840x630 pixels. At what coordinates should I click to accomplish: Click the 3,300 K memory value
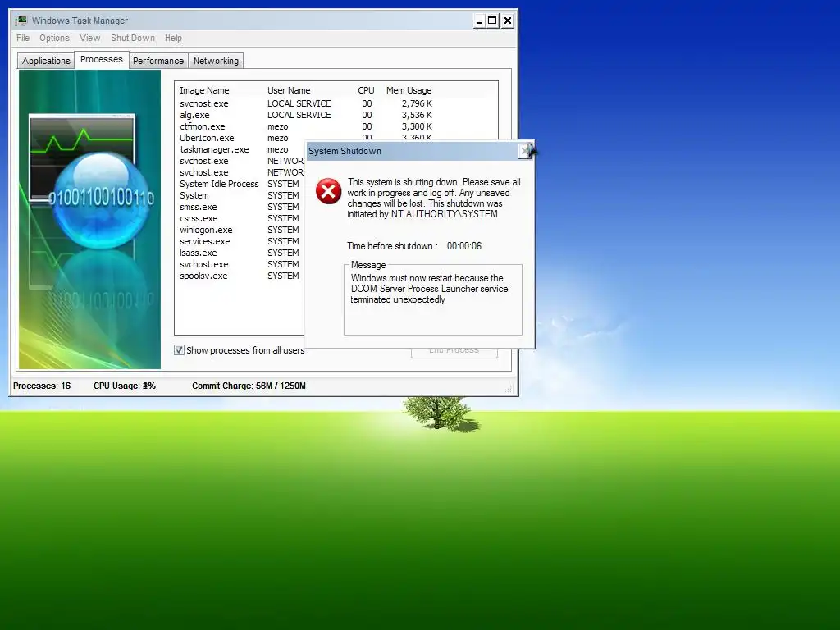(417, 126)
